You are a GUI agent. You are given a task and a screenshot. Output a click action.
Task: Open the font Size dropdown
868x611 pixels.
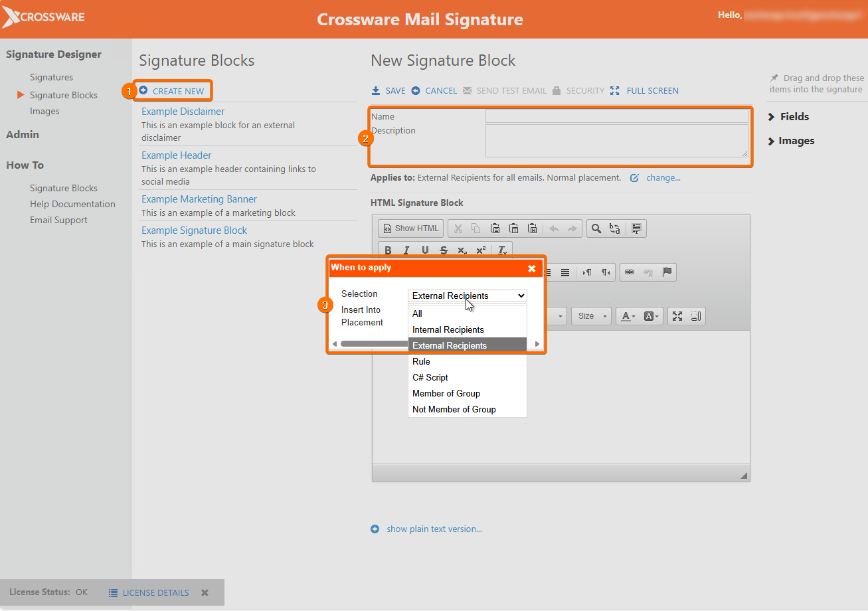(592, 316)
